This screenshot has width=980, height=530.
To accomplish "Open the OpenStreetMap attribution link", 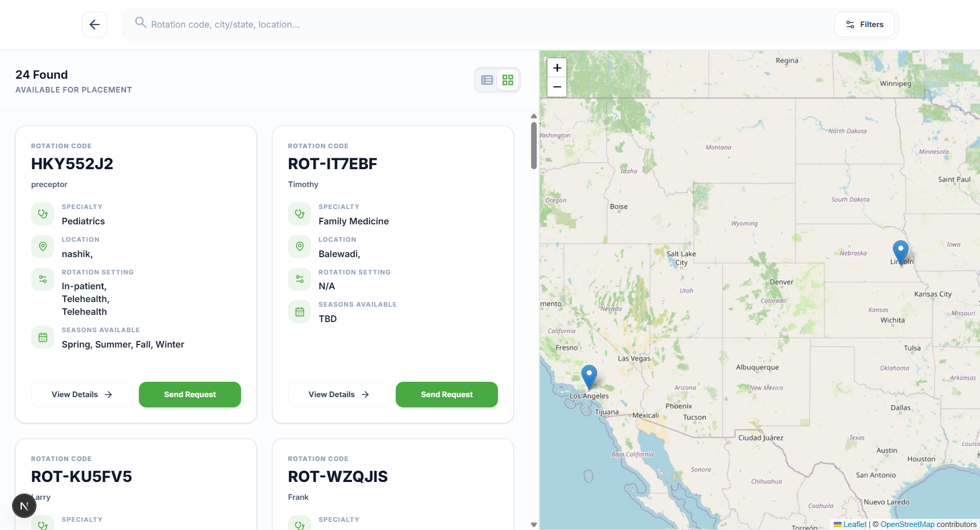I will pyautogui.click(x=907, y=524).
